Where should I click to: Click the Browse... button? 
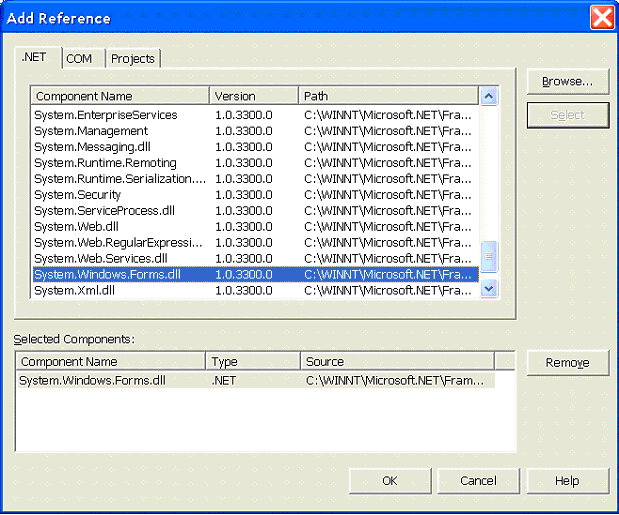point(568,81)
